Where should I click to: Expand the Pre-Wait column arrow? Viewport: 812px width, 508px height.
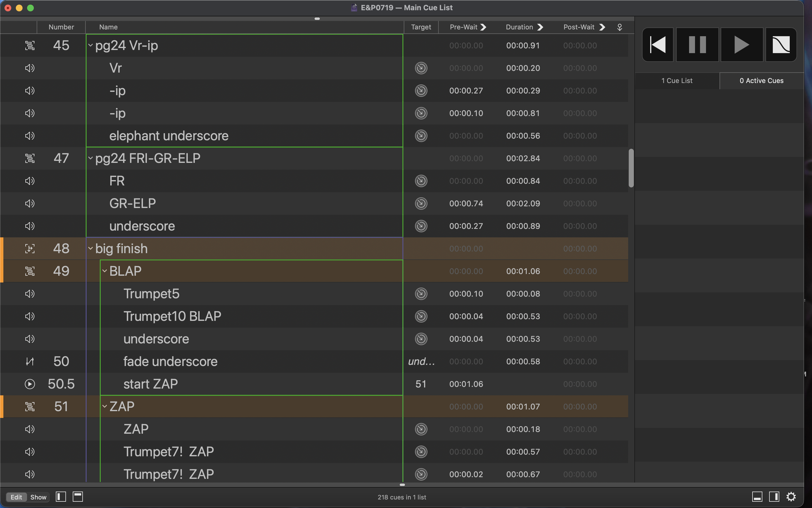point(483,27)
